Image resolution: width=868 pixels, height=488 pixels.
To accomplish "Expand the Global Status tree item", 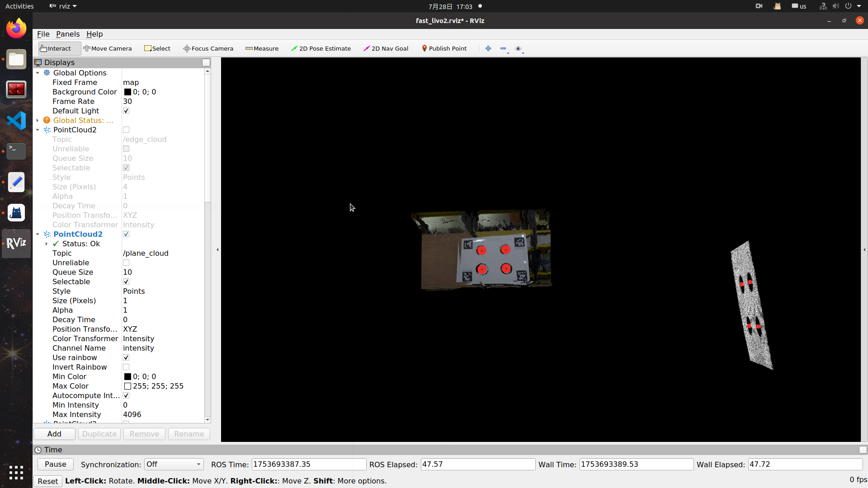I will click(x=38, y=120).
